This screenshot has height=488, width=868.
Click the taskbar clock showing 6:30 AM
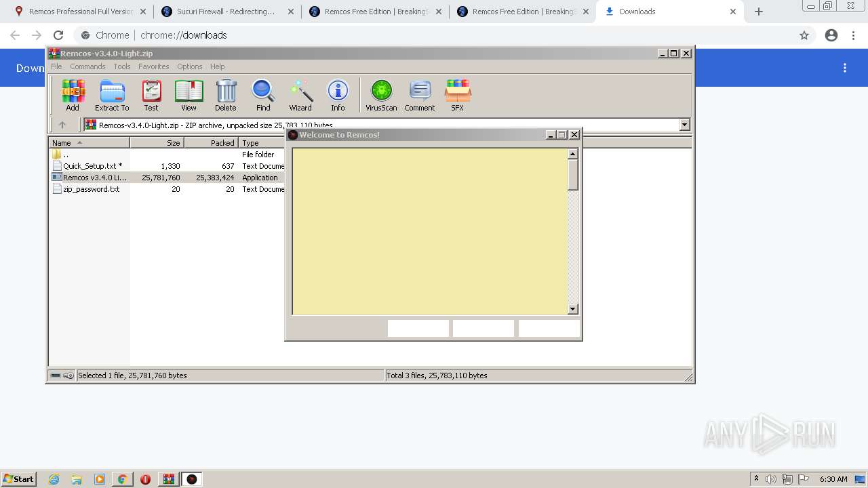point(833,479)
